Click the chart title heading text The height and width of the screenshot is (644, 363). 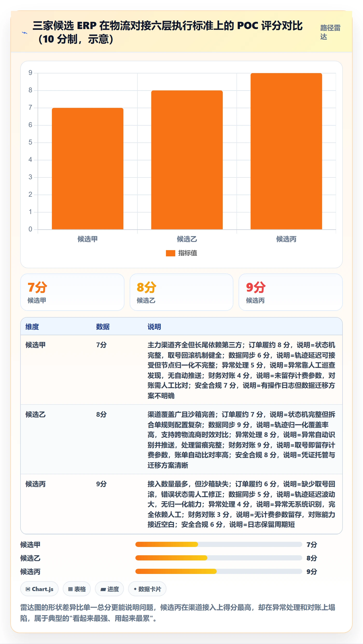tap(167, 32)
